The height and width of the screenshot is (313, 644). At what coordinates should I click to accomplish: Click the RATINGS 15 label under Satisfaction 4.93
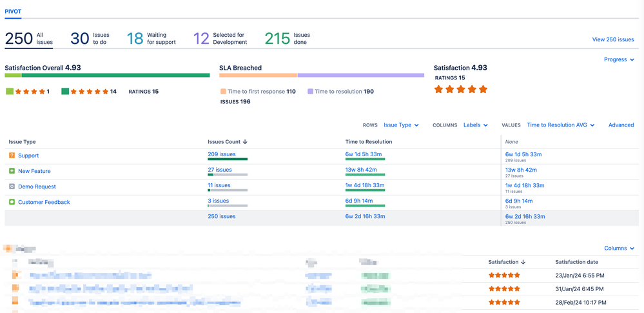pos(450,77)
